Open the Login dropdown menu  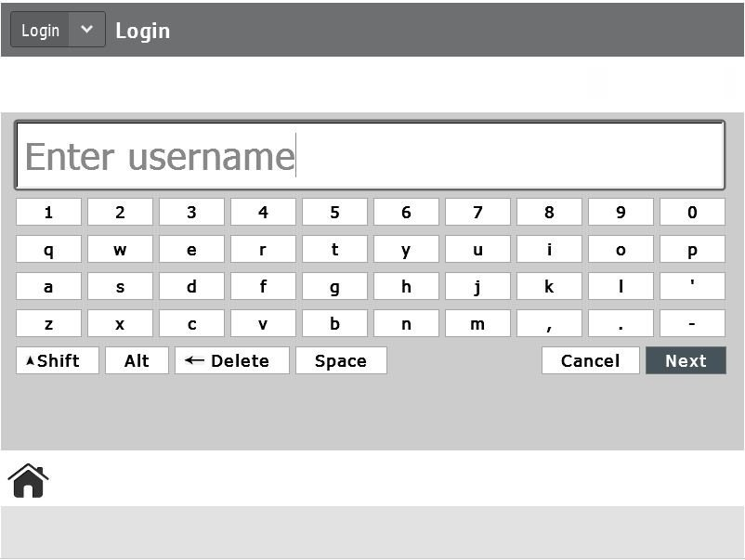pyautogui.click(x=58, y=30)
